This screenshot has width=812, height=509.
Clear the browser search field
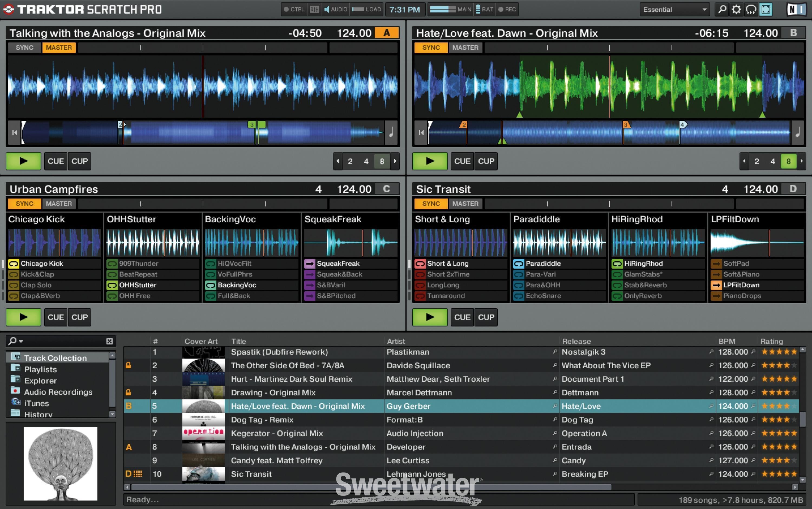point(110,341)
